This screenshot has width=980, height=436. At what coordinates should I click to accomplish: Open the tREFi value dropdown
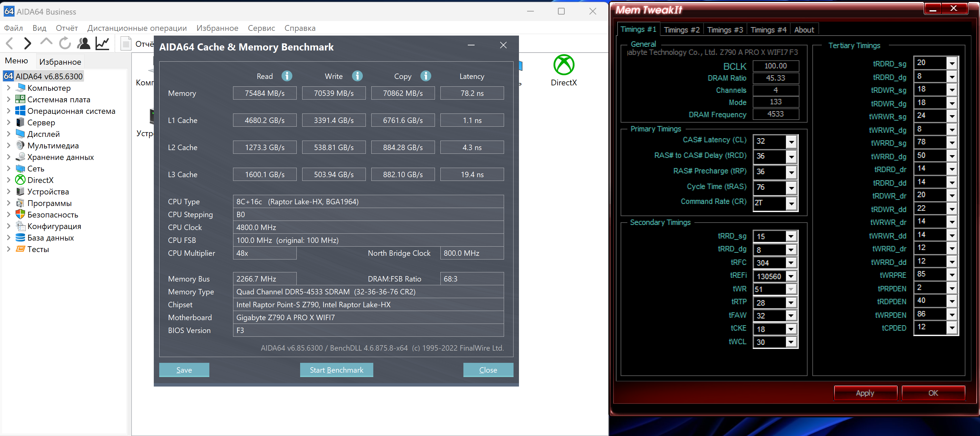click(791, 276)
